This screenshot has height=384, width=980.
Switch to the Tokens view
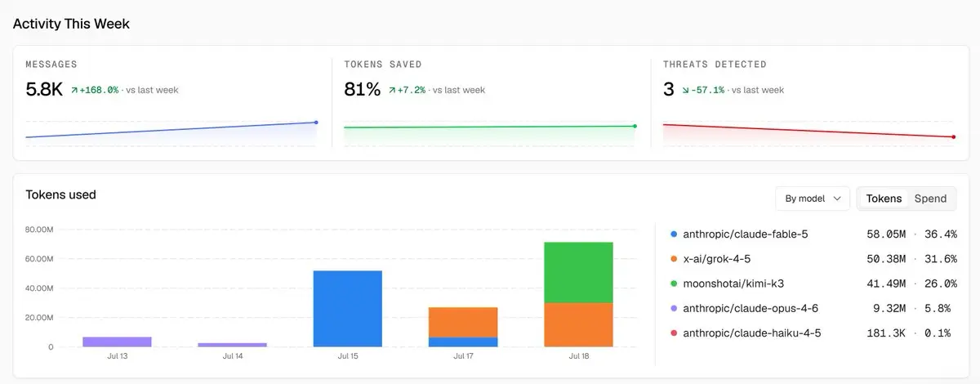point(884,199)
